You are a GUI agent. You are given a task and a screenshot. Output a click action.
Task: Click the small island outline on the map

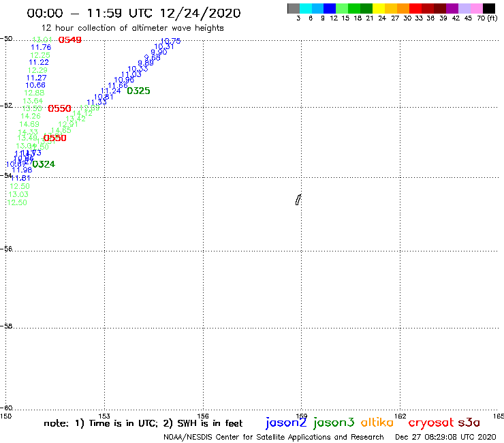(298, 200)
